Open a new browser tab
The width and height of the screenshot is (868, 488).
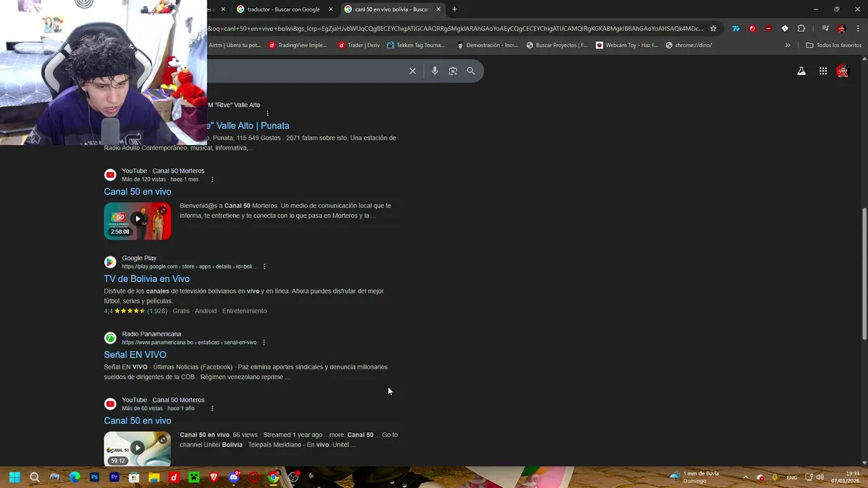(x=455, y=9)
